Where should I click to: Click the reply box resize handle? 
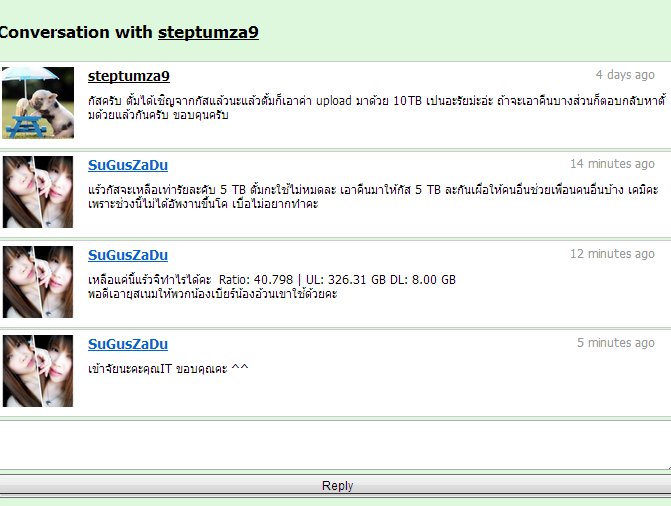click(667, 466)
